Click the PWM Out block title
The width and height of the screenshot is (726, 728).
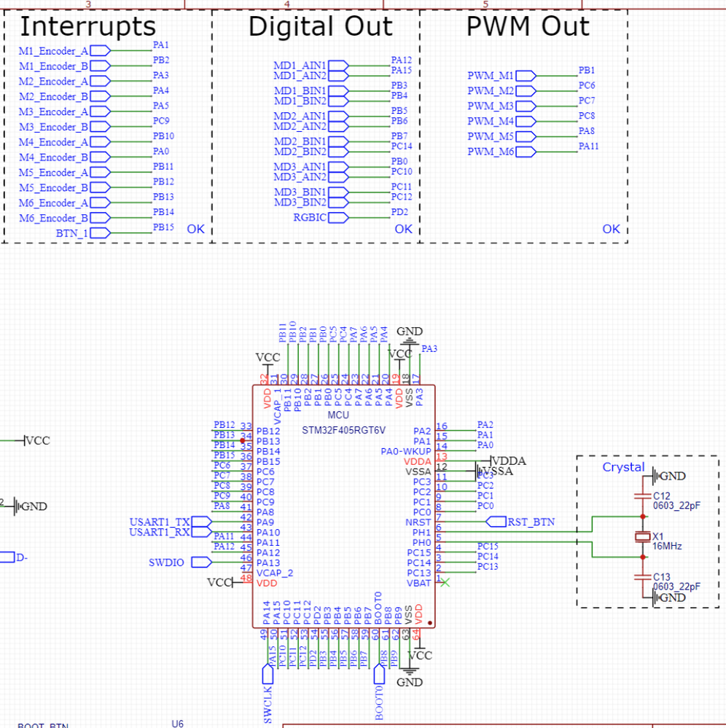pyautogui.click(x=528, y=26)
